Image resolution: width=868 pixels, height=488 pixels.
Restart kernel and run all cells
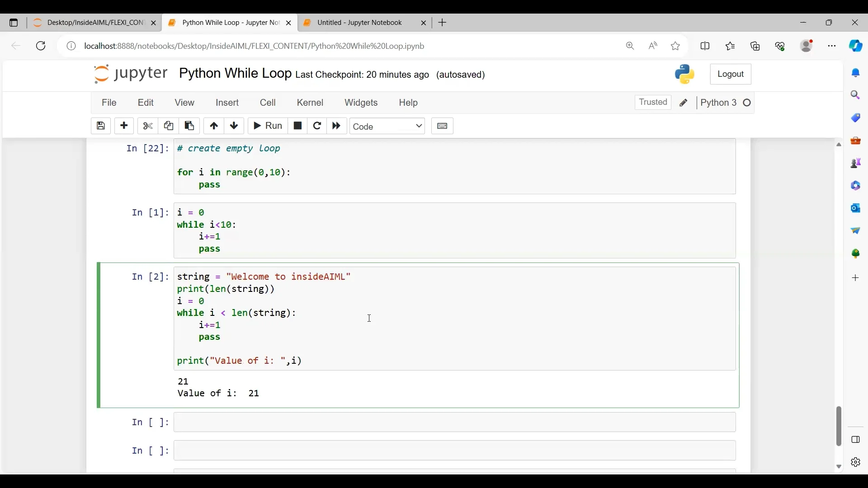[337, 126]
